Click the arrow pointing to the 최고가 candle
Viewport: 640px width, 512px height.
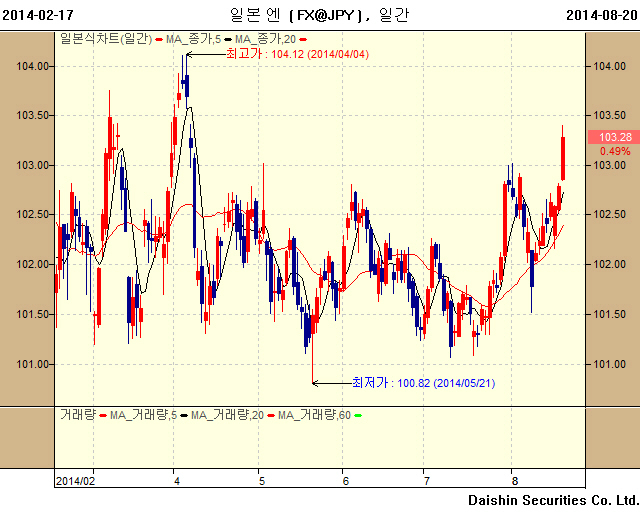192,53
